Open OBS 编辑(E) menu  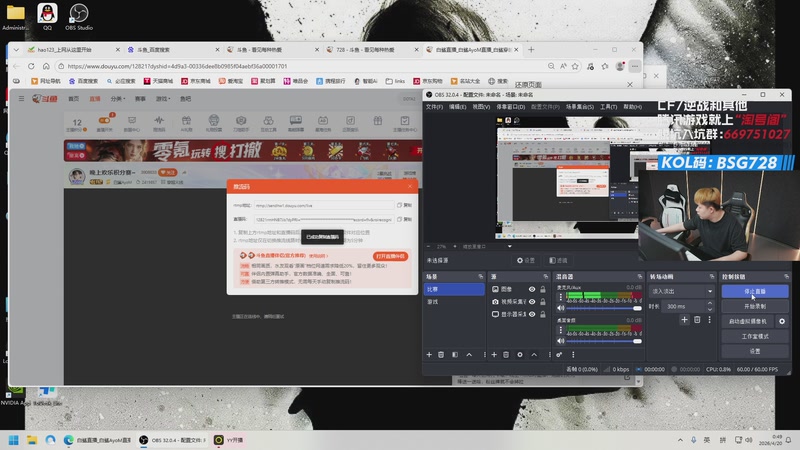pos(457,107)
